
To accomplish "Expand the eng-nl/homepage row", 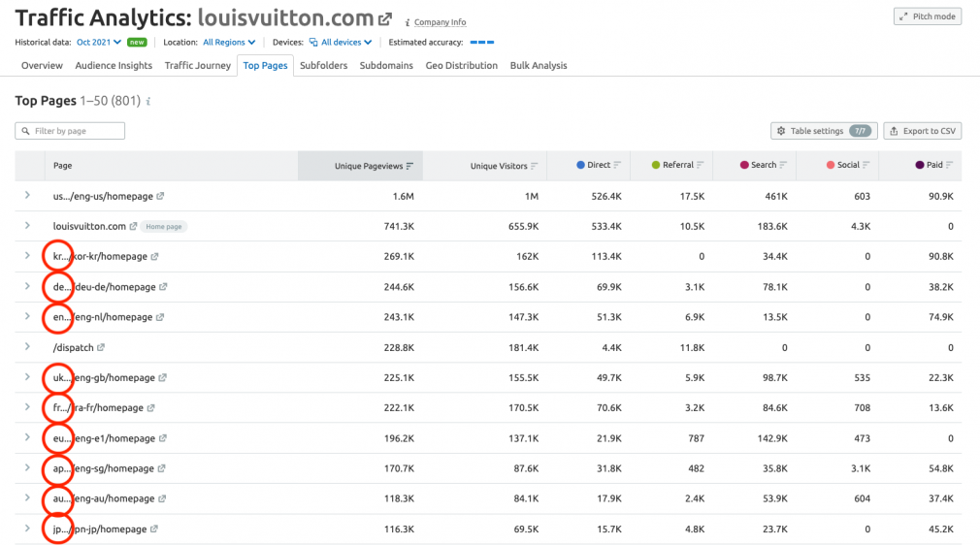I will click(27, 316).
